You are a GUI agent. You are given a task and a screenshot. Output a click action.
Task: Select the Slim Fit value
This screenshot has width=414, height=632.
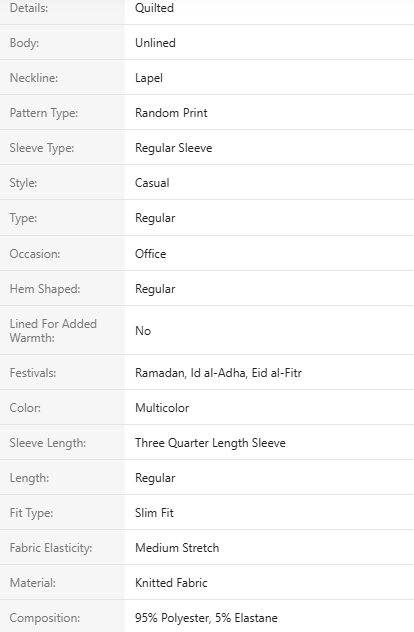(154, 513)
